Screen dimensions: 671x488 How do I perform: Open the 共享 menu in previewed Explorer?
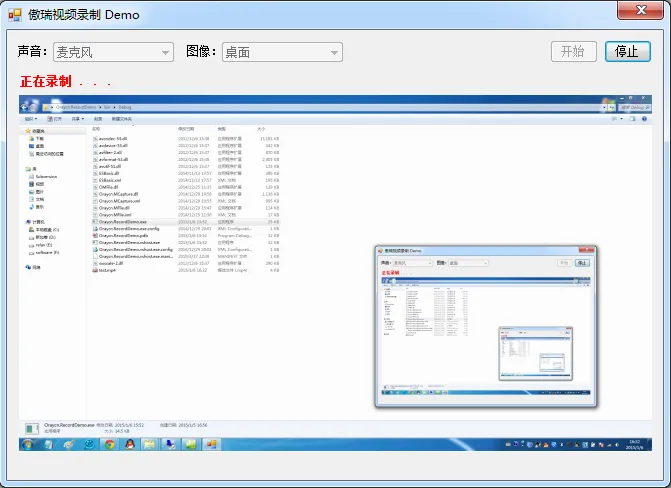(77, 119)
